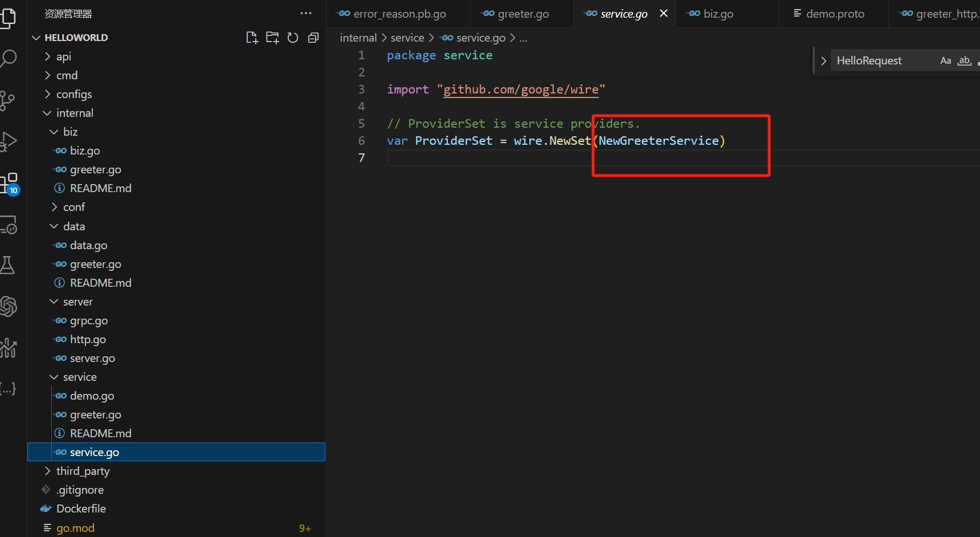Open Run and Debug view
The image size is (980, 537).
(x=8, y=141)
